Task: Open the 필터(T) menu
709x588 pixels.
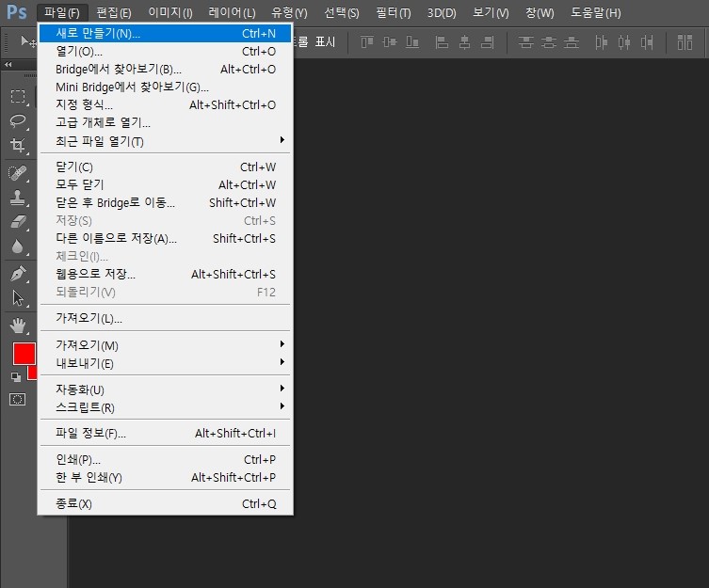Action: click(x=392, y=12)
